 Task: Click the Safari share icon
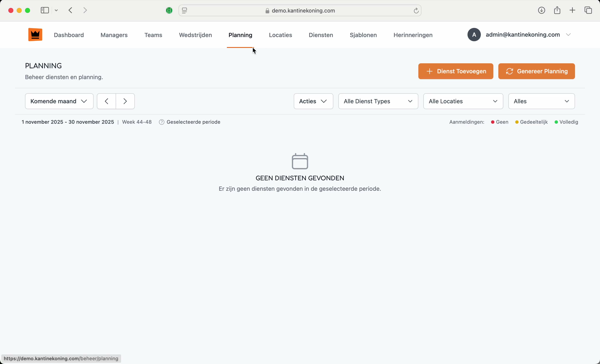point(557,10)
